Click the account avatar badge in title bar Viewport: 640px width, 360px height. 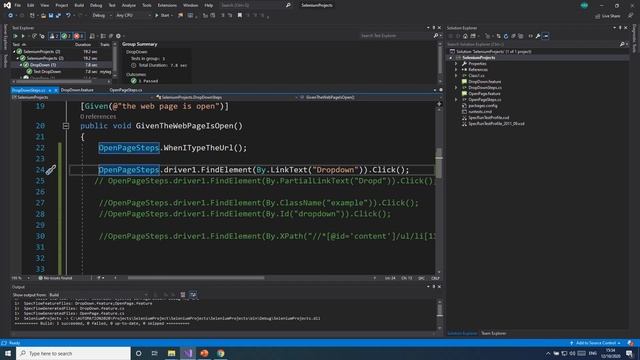584,5
